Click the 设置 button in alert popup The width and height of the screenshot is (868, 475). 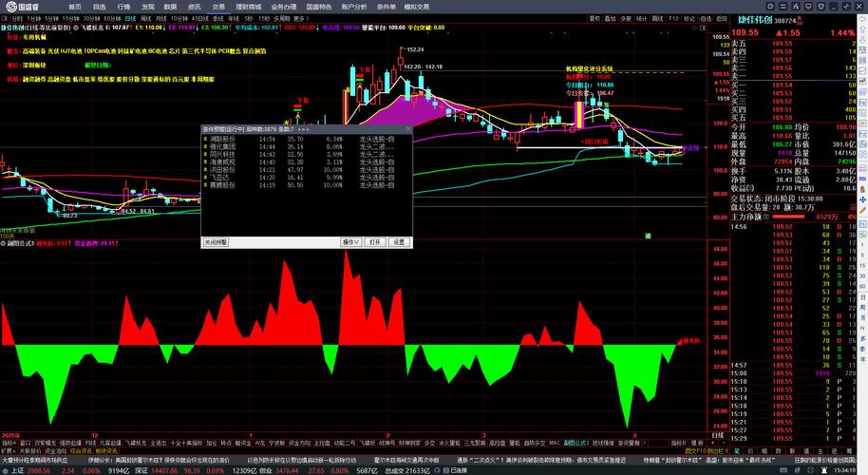(399, 242)
